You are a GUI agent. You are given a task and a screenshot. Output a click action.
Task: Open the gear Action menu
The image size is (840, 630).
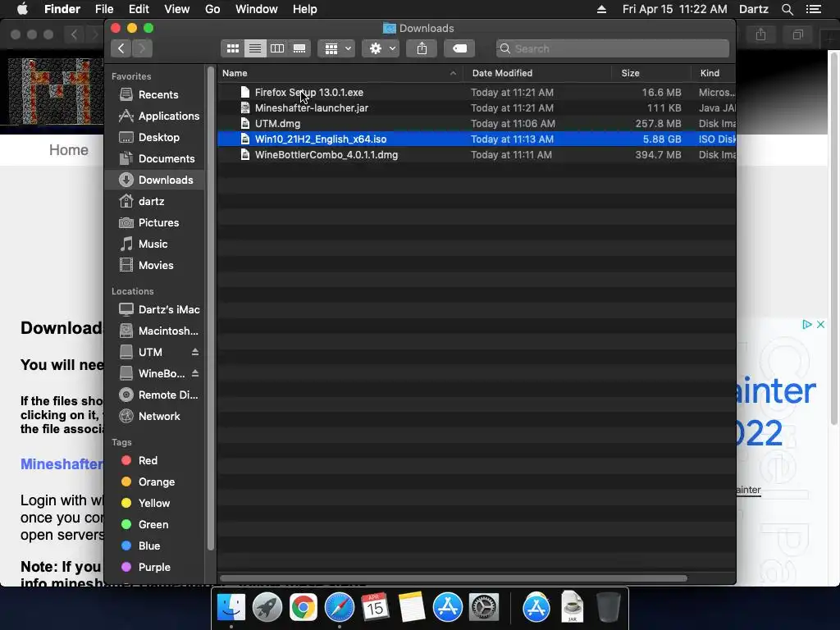click(381, 48)
